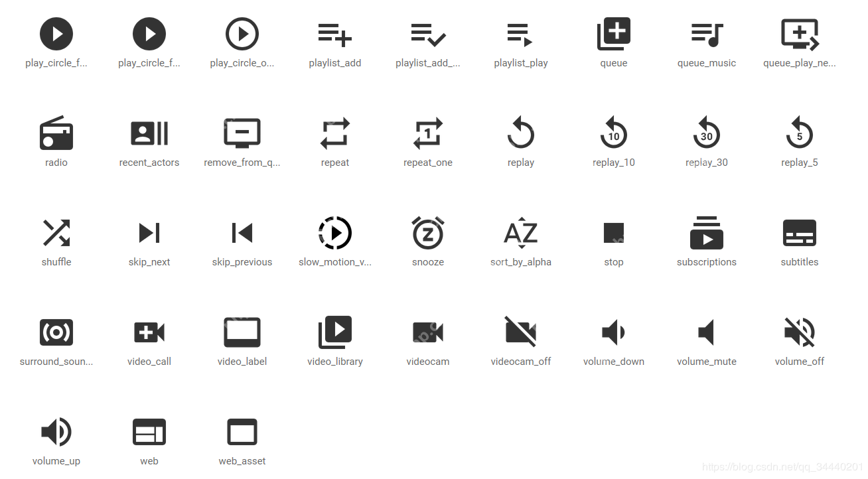868x479 pixels.
Task: Select the subscriptions icon
Action: tap(706, 233)
